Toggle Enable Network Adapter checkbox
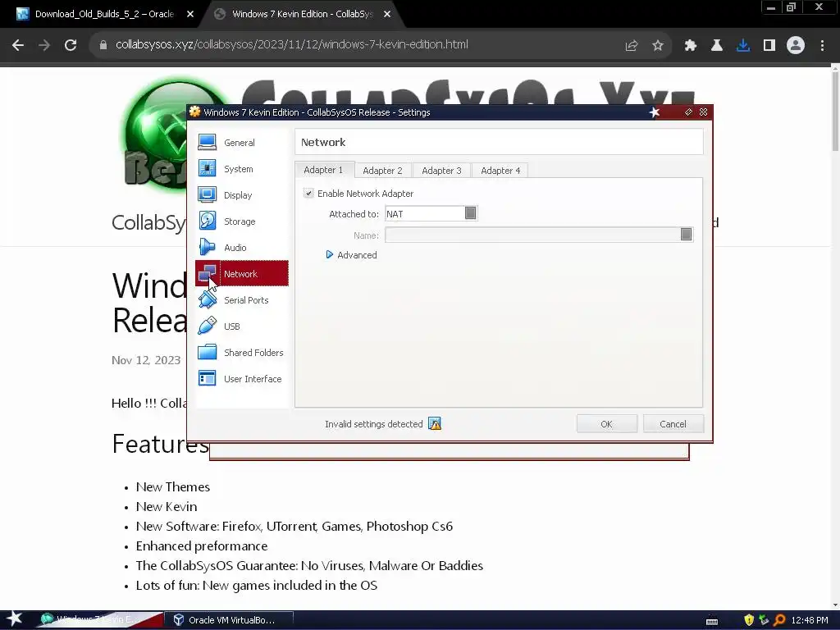Image resolution: width=840 pixels, height=630 pixels. pyautogui.click(x=308, y=193)
